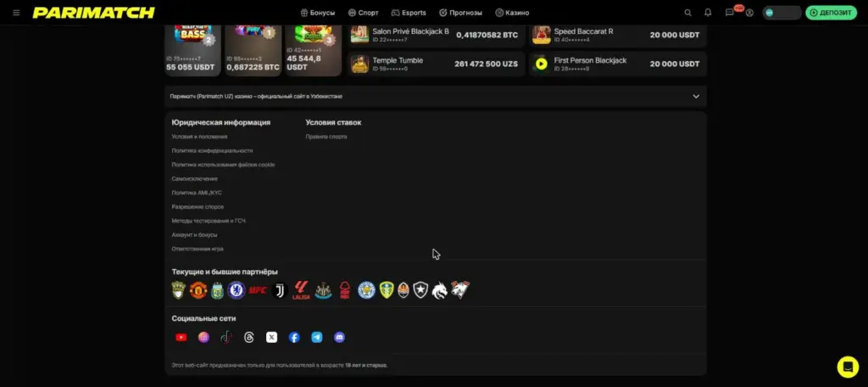Screen dimensions: 868x387
Task: Open the Speed Baccarat R win entry
Action: click(x=618, y=35)
